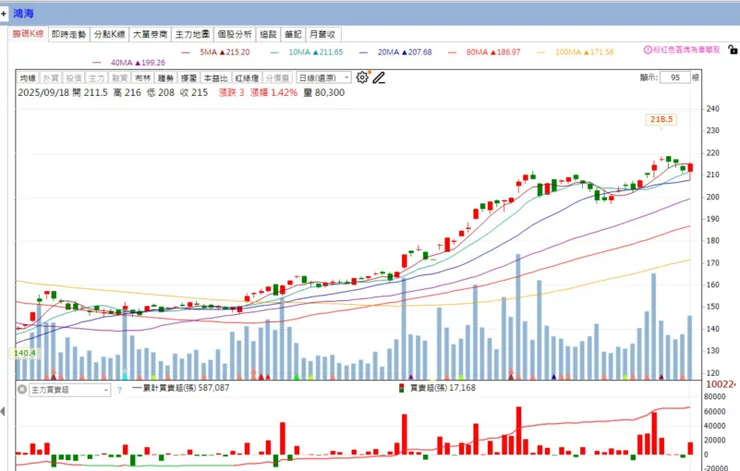This screenshot has height=471, width=740.
Task: Close the 主力買賣超 indicator panel
Action: click(x=22, y=390)
